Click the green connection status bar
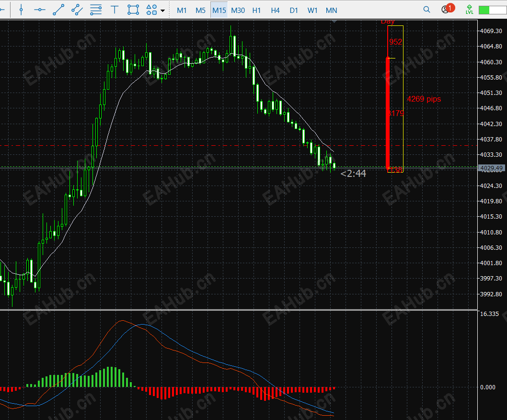507x420 pixels. 493,10
